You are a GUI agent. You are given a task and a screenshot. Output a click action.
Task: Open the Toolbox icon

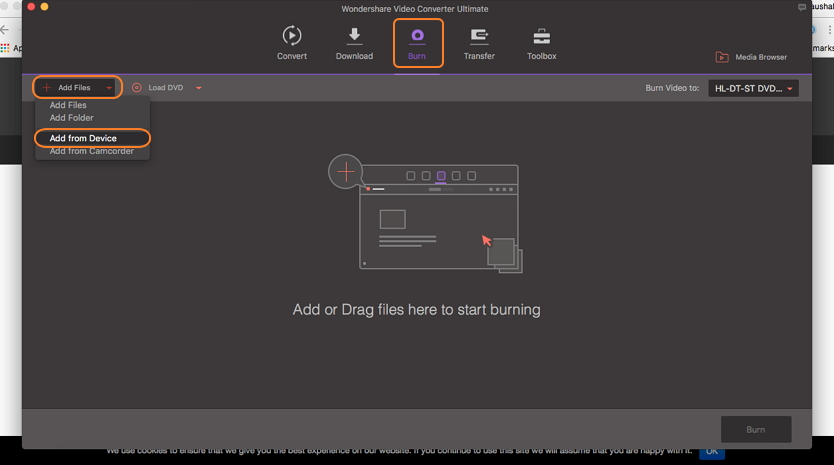click(x=542, y=36)
